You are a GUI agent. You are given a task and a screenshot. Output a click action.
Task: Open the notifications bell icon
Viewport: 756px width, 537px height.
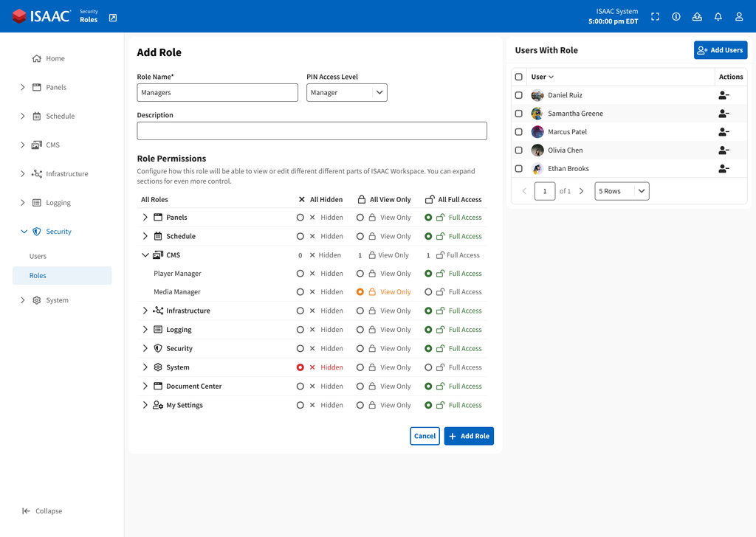point(718,15)
